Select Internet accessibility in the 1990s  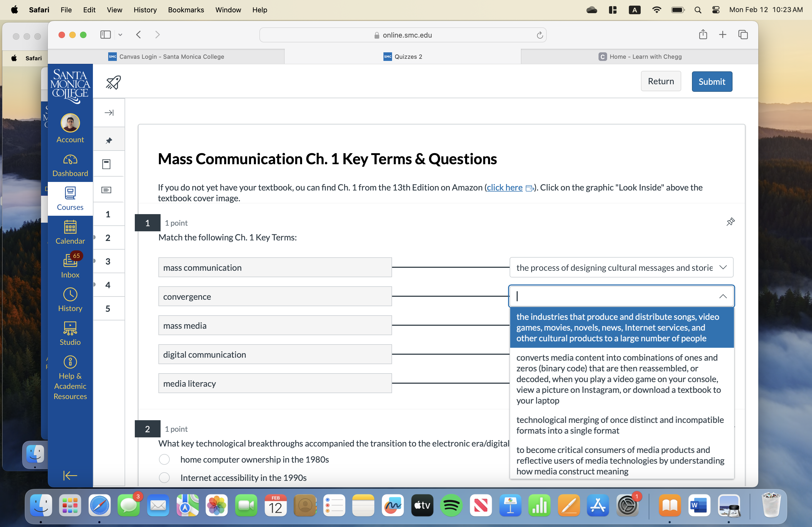click(164, 478)
